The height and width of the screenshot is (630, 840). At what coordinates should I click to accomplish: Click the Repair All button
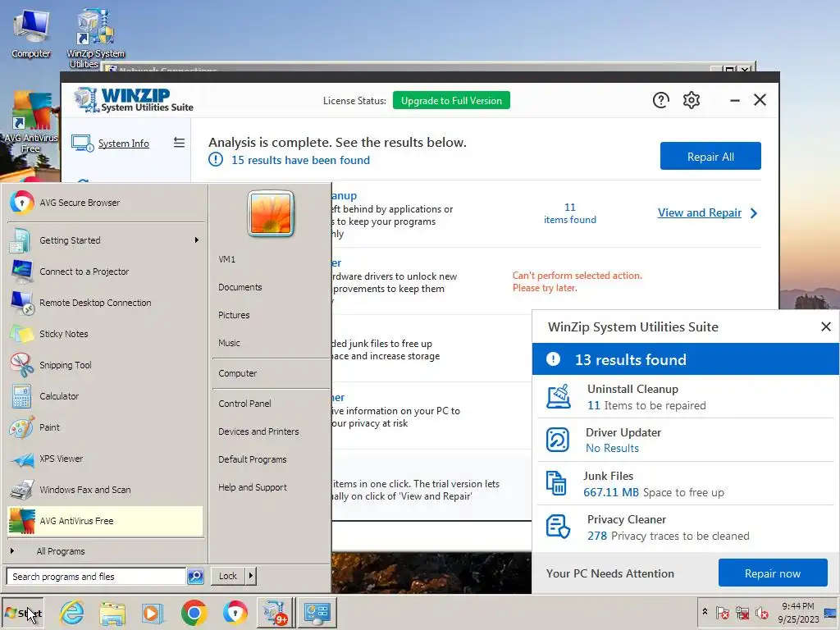click(710, 156)
